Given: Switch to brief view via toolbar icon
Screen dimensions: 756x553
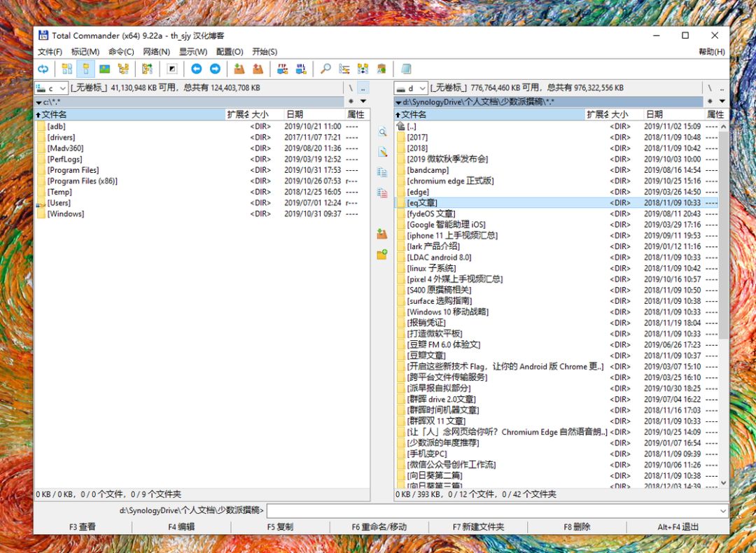Looking at the screenshot, I should coord(67,69).
